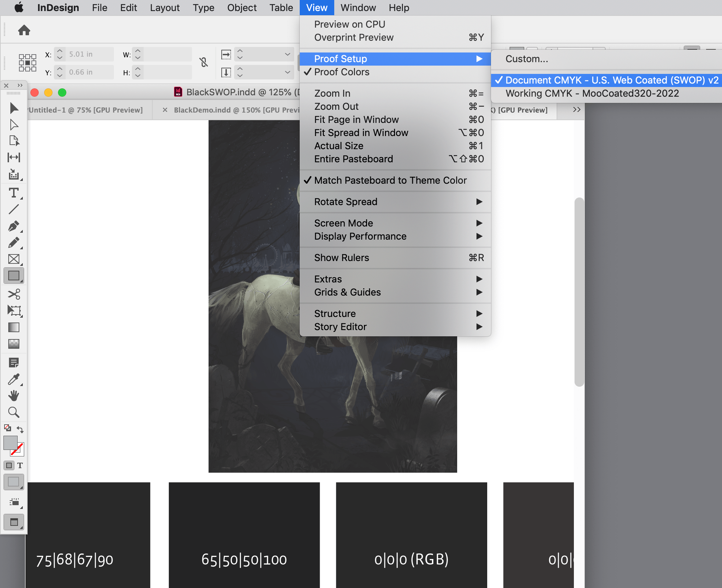Grab the Hand tool
Image resolution: width=722 pixels, height=588 pixels.
(14, 396)
